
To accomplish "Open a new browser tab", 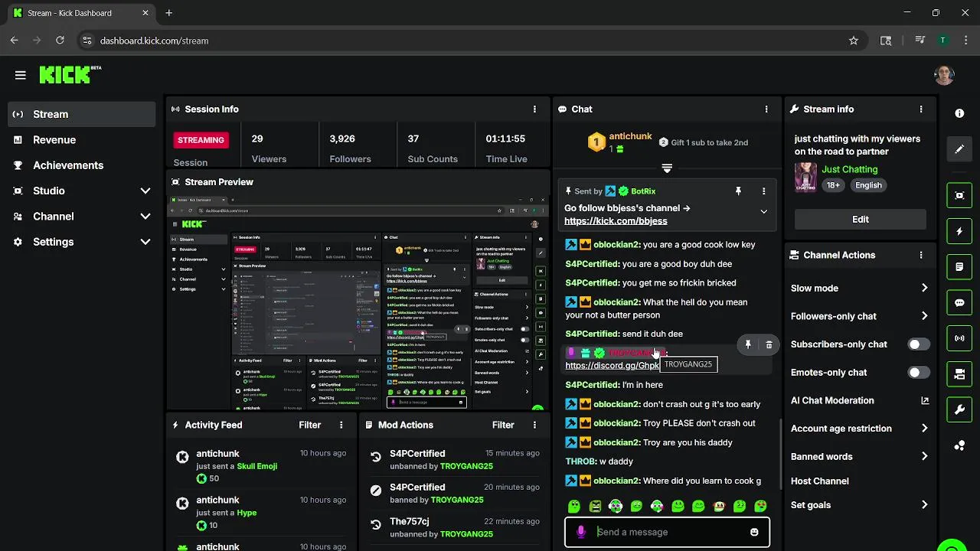I will click(169, 13).
